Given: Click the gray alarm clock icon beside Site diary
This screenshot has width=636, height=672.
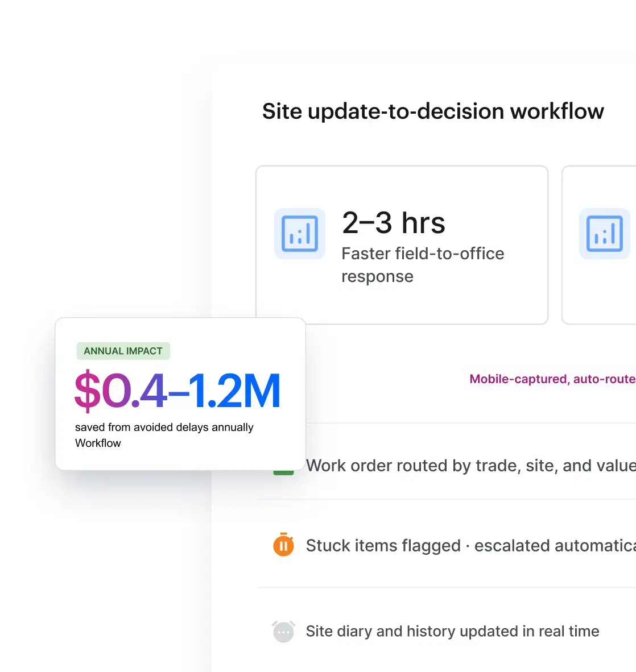Looking at the screenshot, I should point(283,631).
